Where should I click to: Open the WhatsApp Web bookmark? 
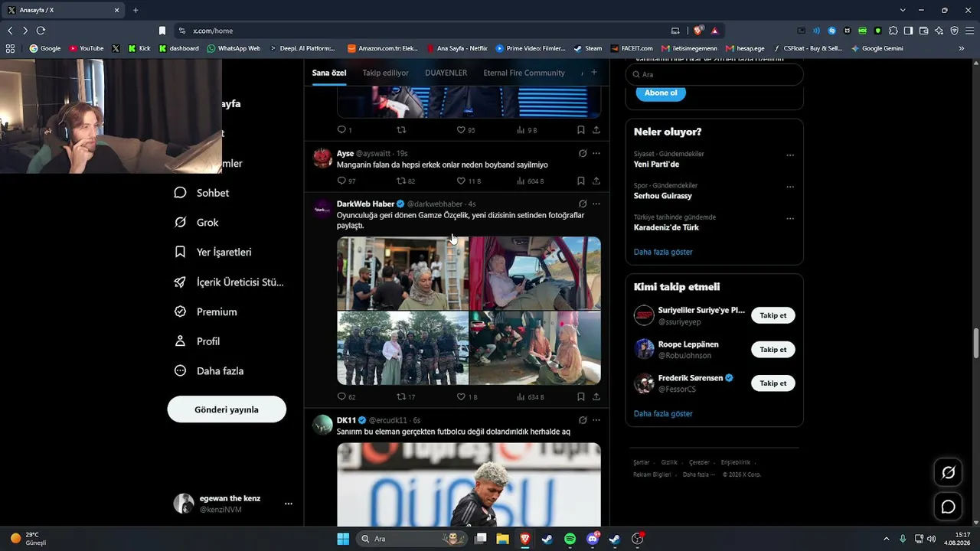click(x=234, y=48)
